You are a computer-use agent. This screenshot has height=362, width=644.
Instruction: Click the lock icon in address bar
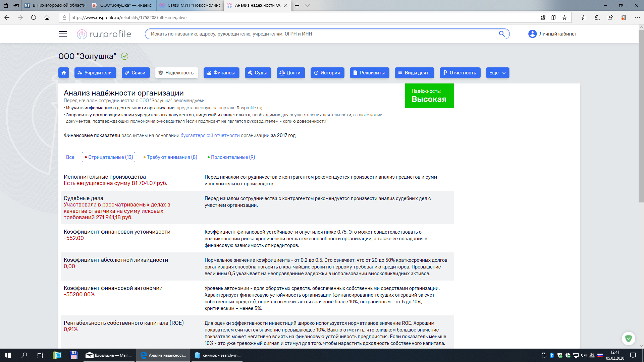[x=64, y=17]
